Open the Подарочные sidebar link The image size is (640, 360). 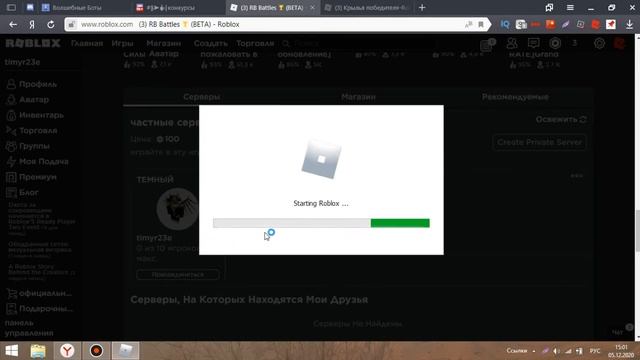tap(40, 309)
